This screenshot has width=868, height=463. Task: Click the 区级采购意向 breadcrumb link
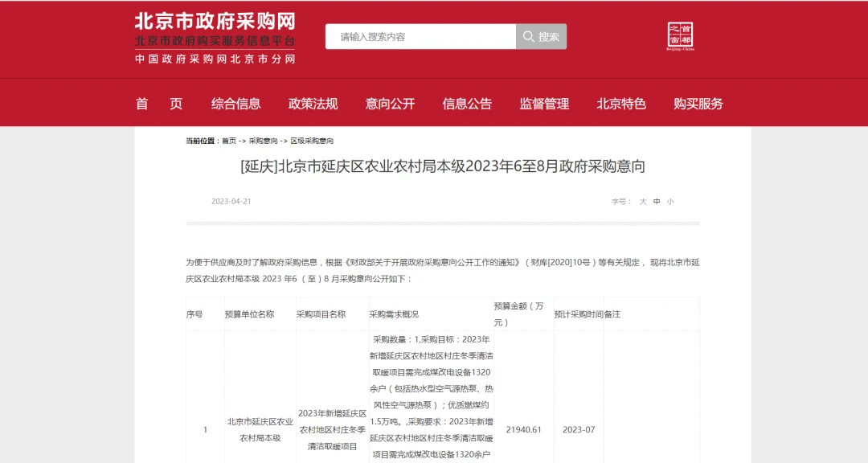coord(312,141)
